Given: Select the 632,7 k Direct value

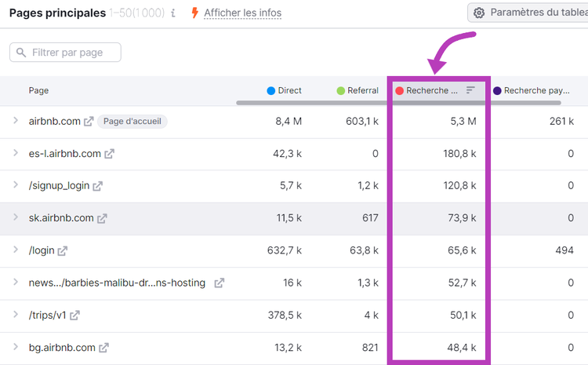Looking at the screenshot, I should coord(285,250).
